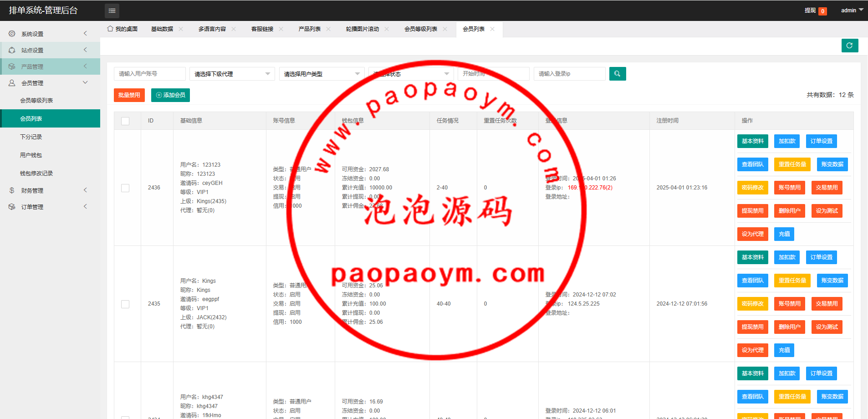Click the System Settings gear icon

[12, 34]
